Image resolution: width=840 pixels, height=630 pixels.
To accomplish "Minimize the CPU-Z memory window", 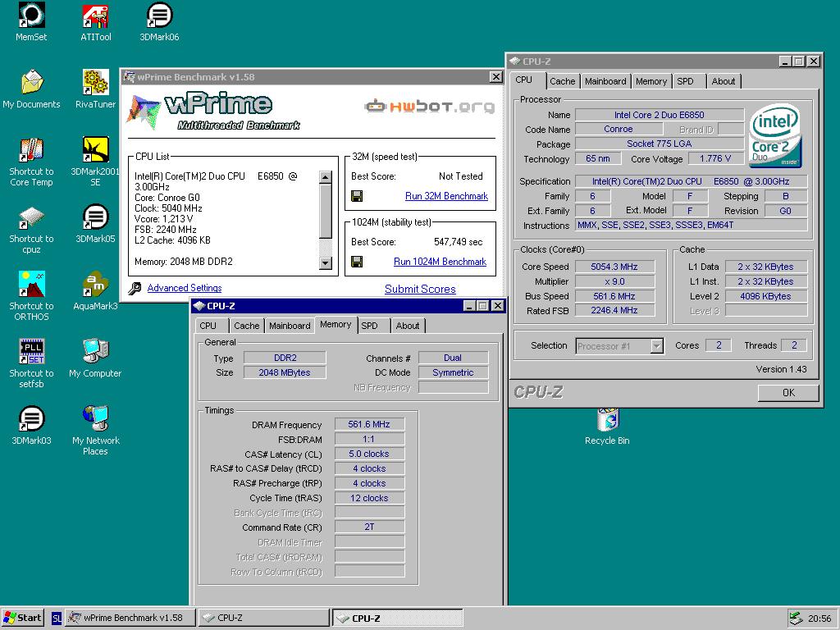I will point(469,306).
